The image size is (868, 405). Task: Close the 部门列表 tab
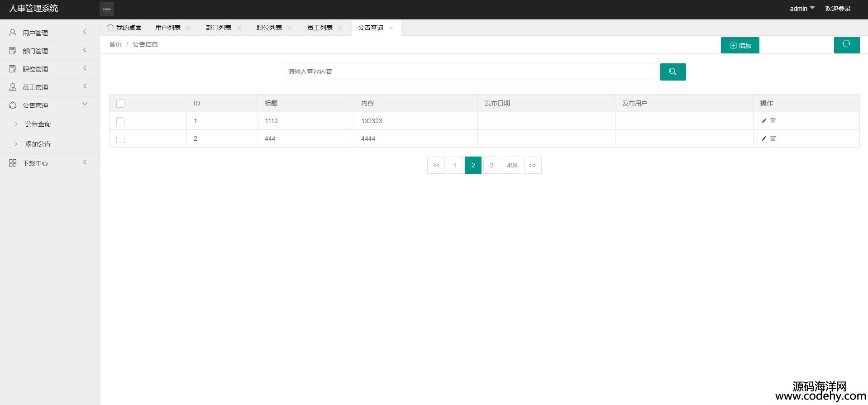click(x=239, y=28)
